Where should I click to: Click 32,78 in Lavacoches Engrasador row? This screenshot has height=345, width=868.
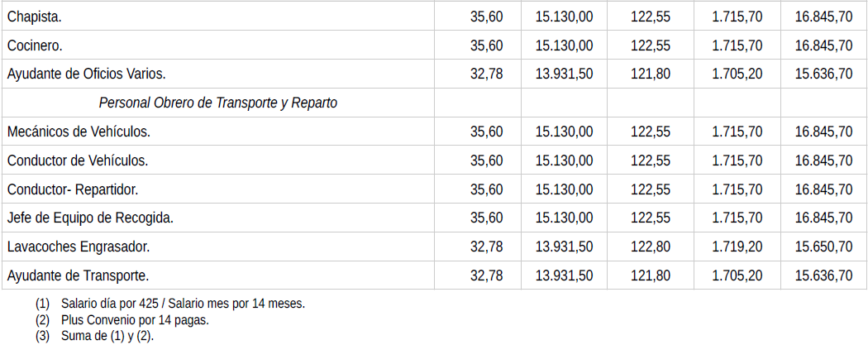tap(486, 247)
